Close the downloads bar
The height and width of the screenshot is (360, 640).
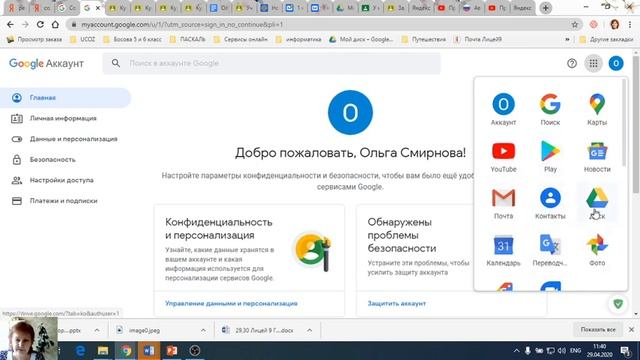[x=631, y=329]
